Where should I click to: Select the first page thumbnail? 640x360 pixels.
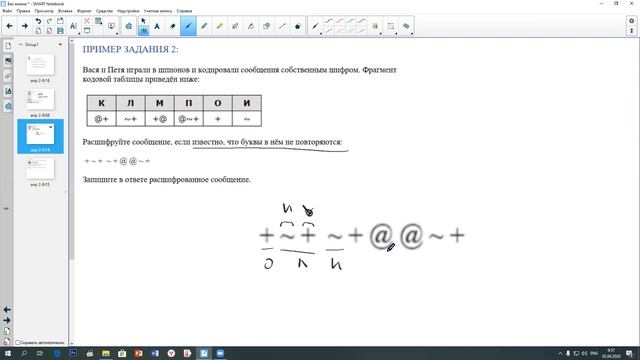coord(40,65)
